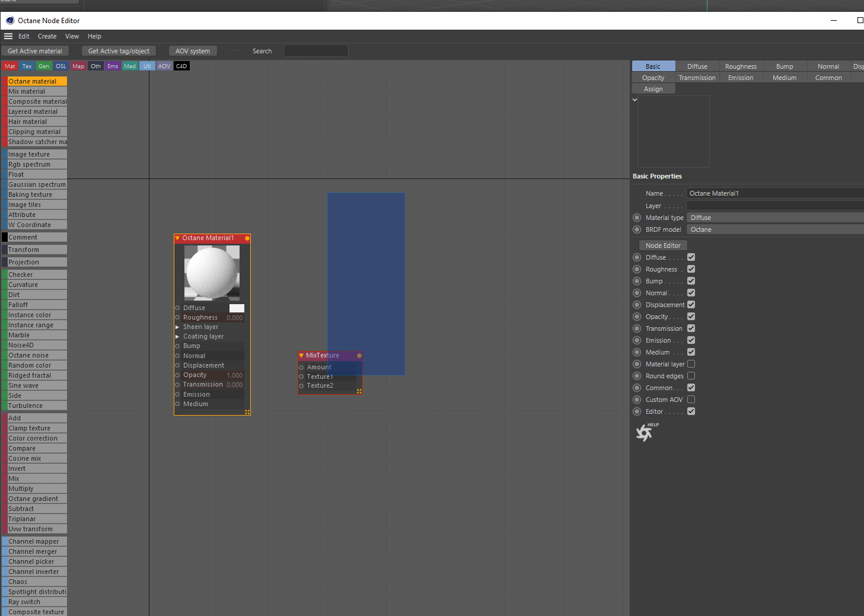Toggle the C4D node filter button

181,66
